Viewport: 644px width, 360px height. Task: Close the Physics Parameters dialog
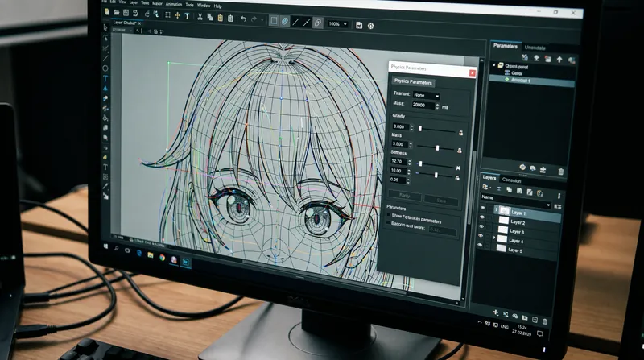click(473, 73)
